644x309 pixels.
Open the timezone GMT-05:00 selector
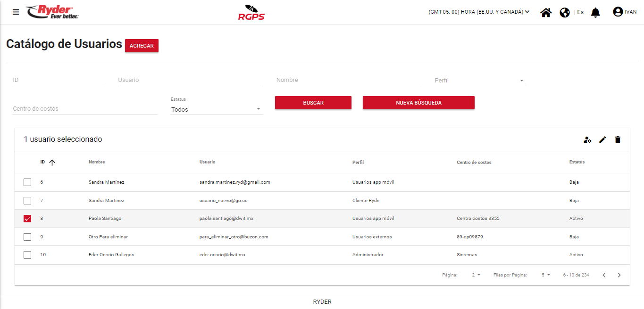coord(479,12)
